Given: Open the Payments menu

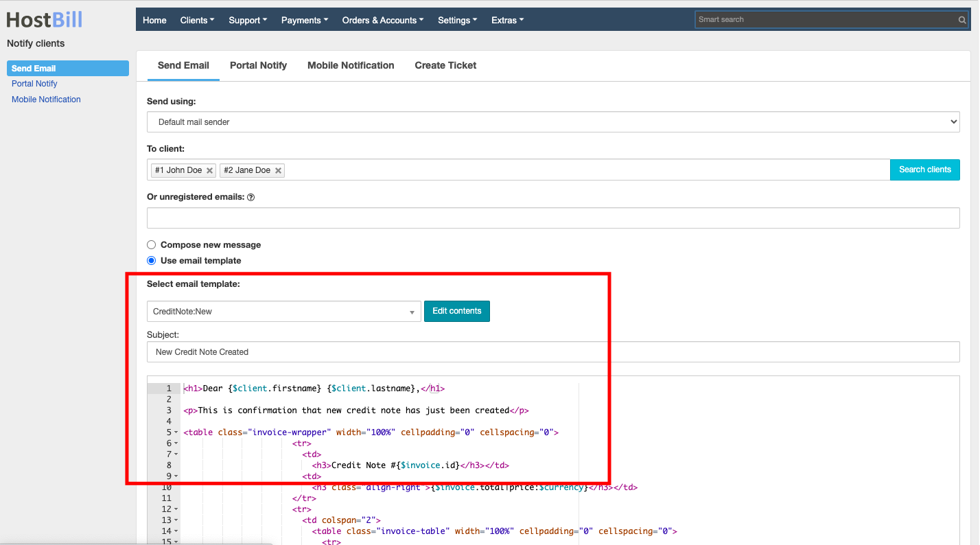Looking at the screenshot, I should 304,20.
